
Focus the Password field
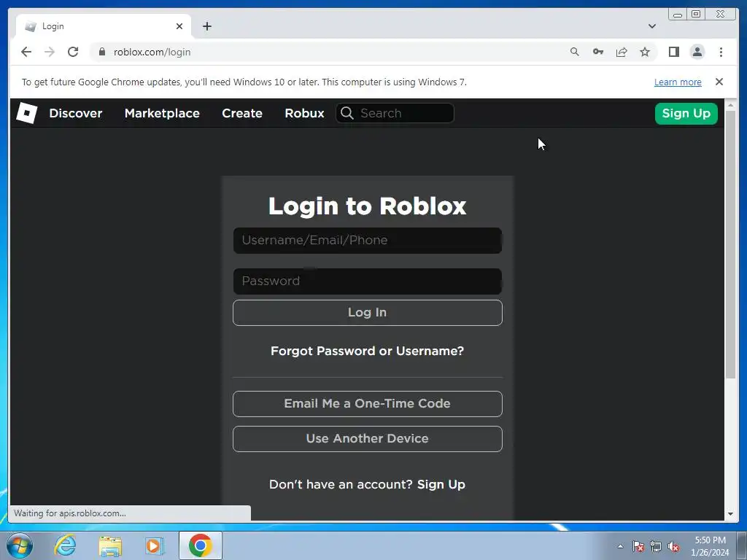pos(368,281)
